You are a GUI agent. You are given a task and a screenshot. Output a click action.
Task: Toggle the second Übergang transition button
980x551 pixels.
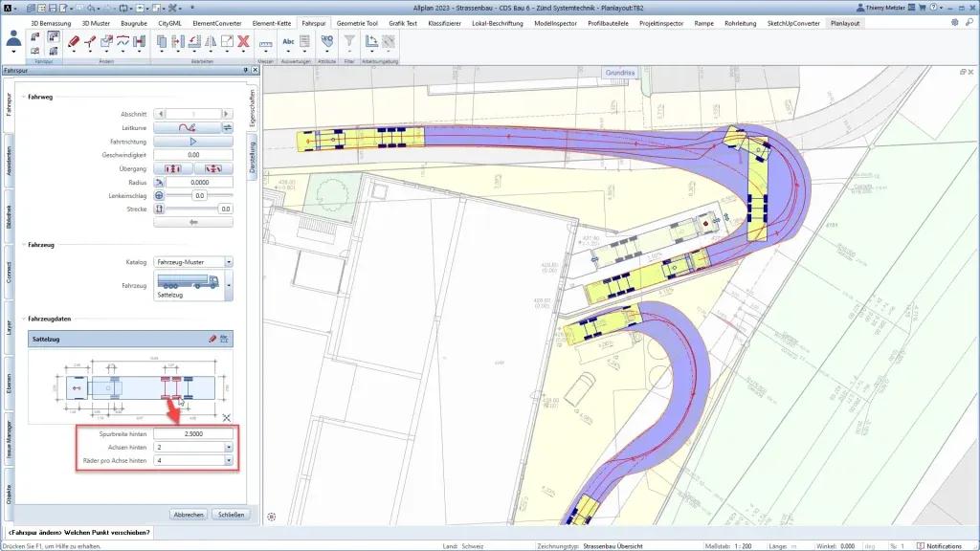212,167
